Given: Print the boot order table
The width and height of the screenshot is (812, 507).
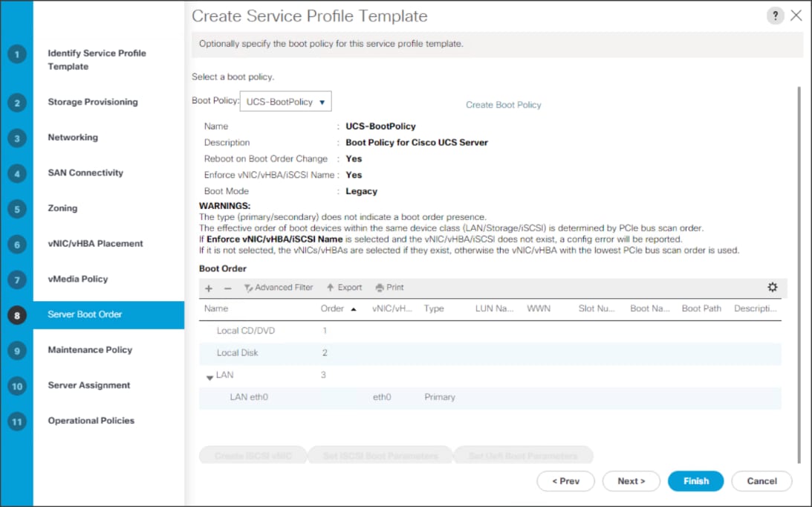Looking at the screenshot, I should (390, 288).
